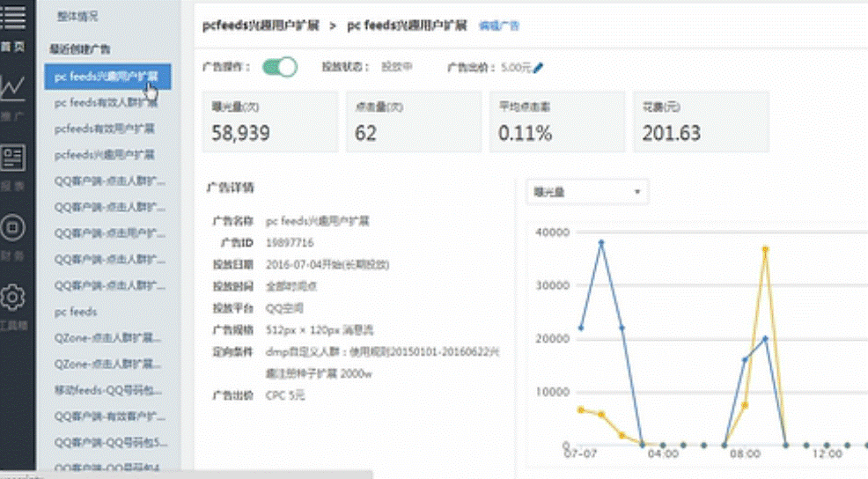This screenshot has width=868, height=479.
Task: Click the 花费 201.63 metric card
Action: 701,122
